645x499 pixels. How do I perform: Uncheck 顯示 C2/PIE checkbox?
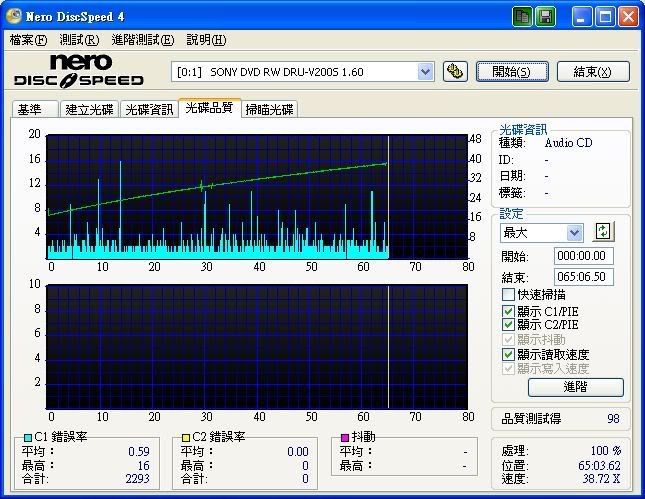(508, 325)
